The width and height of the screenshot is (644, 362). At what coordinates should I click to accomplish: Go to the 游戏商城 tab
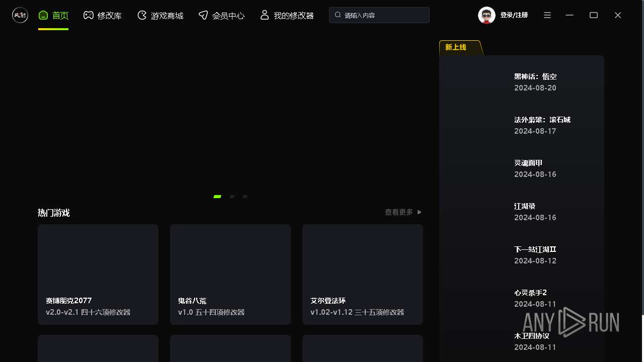coord(160,16)
